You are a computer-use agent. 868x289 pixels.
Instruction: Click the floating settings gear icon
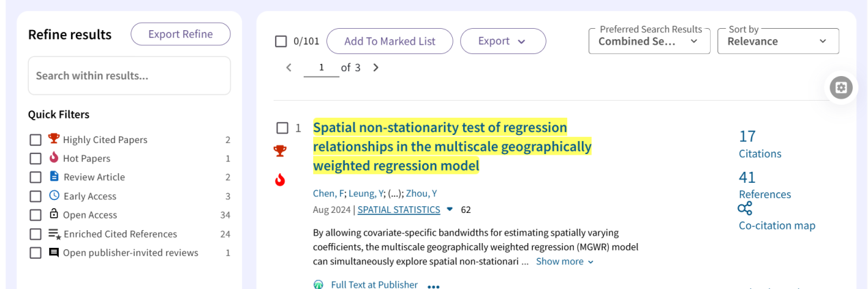pyautogui.click(x=841, y=88)
